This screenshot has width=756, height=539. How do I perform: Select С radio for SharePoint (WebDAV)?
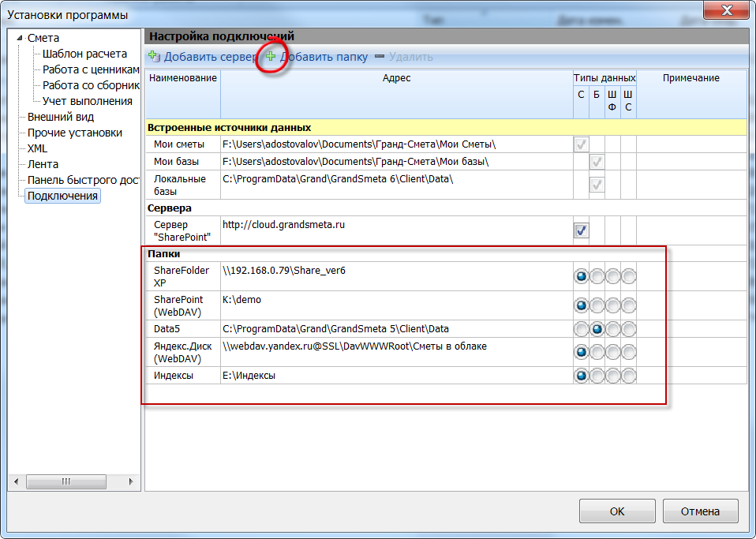click(x=581, y=305)
